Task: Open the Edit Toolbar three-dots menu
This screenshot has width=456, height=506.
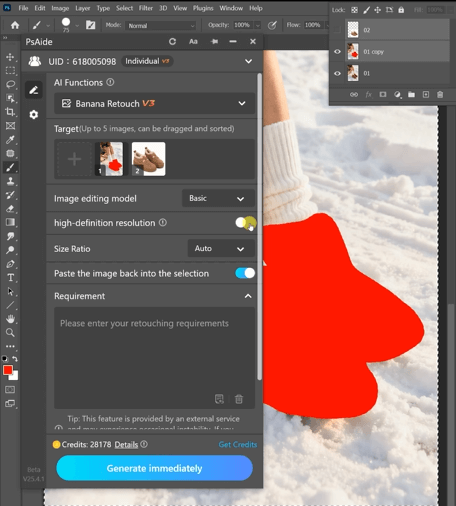Action: pos(10,346)
